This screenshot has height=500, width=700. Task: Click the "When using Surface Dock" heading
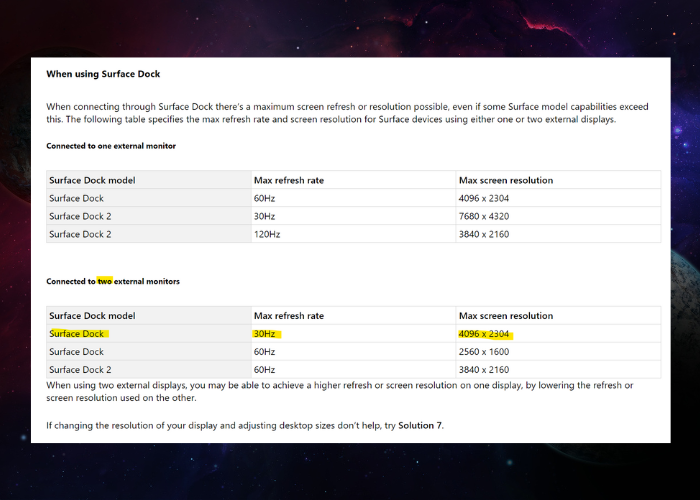(x=103, y=74)
